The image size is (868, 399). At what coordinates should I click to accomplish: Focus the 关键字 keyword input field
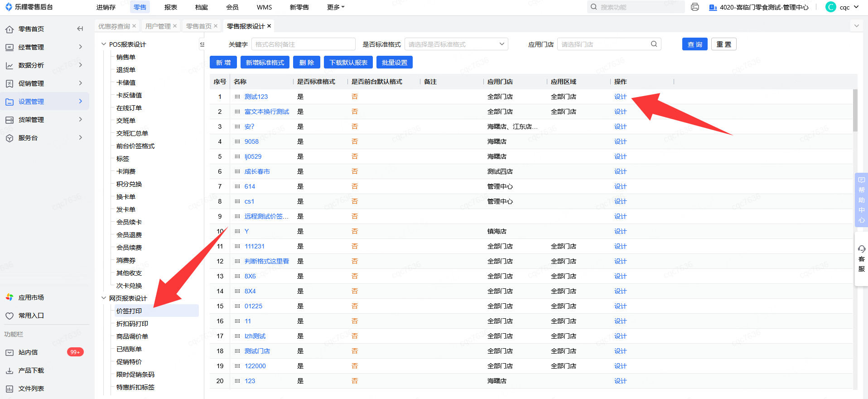[303, 44]
